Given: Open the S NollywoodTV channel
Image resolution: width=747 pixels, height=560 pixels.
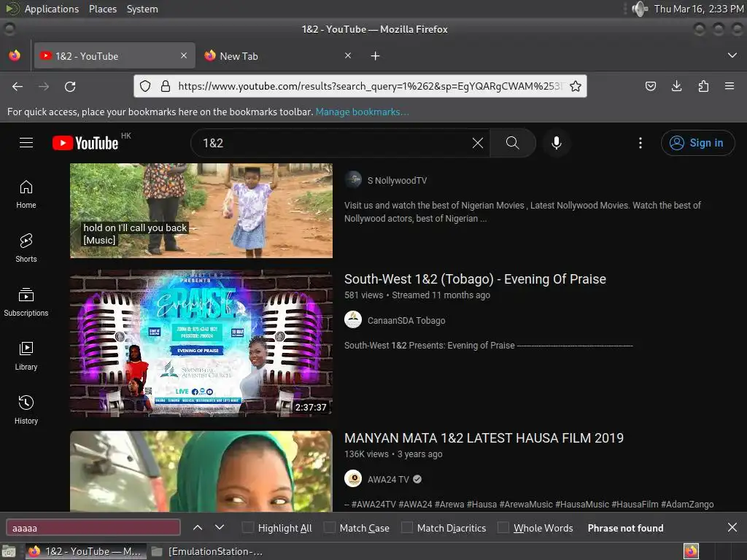Looking at the screenshot, I should (397, 181).
